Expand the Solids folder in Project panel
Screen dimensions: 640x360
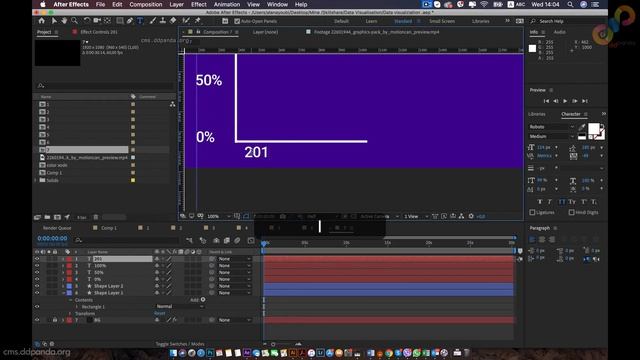[36, 180]
